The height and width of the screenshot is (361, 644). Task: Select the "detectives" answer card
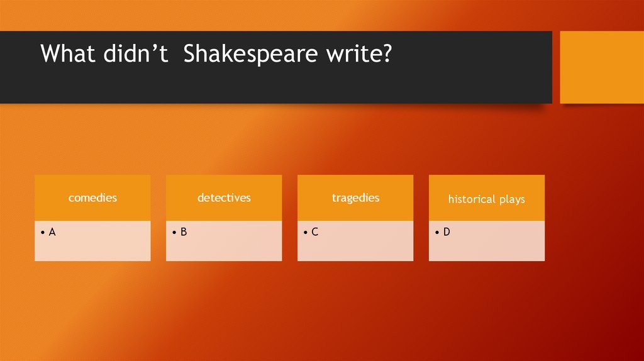click(224, 198)
